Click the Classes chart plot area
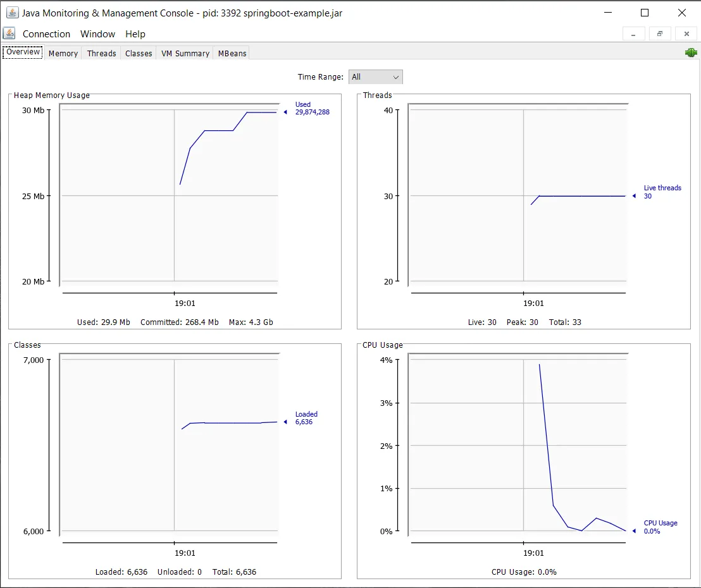701x588 pixels. [x=170, y=445]
